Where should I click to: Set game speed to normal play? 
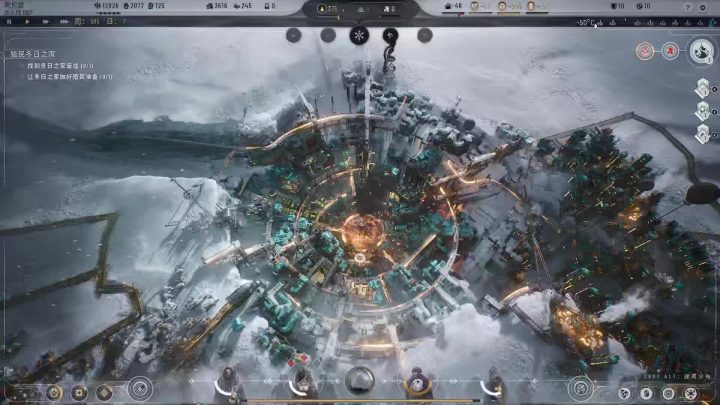(27, 22)
